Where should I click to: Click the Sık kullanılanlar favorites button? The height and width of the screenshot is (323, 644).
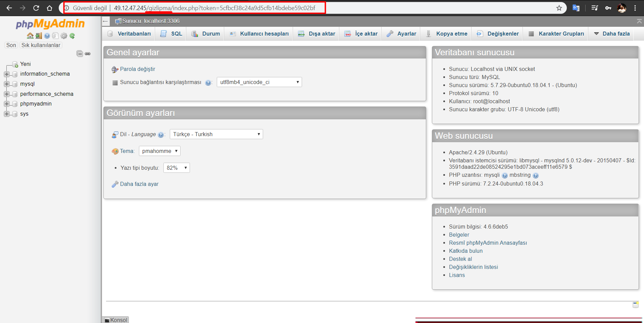click(41, 45)
